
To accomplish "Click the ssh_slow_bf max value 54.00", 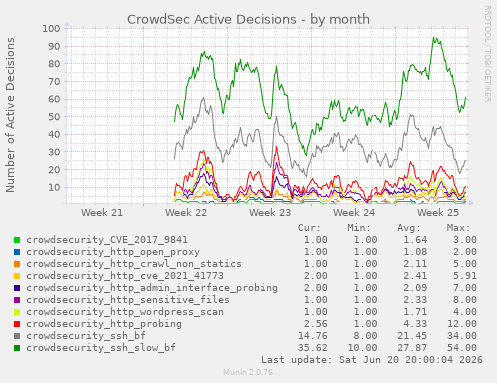I will (462, 348).
